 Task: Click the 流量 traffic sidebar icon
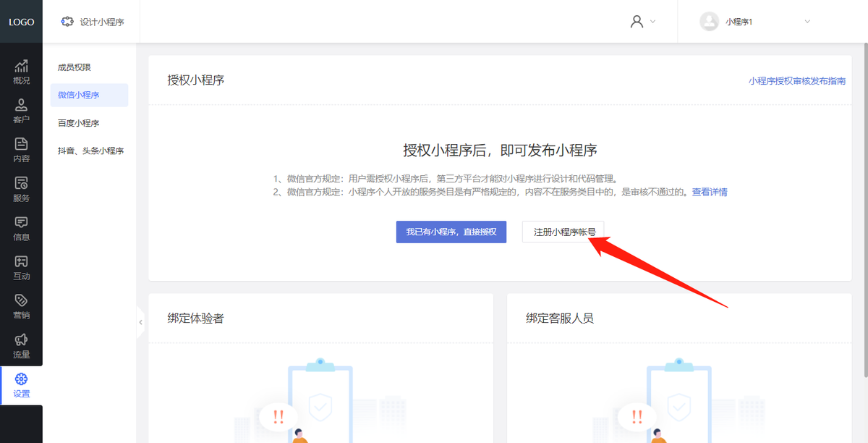pos(21,346)
